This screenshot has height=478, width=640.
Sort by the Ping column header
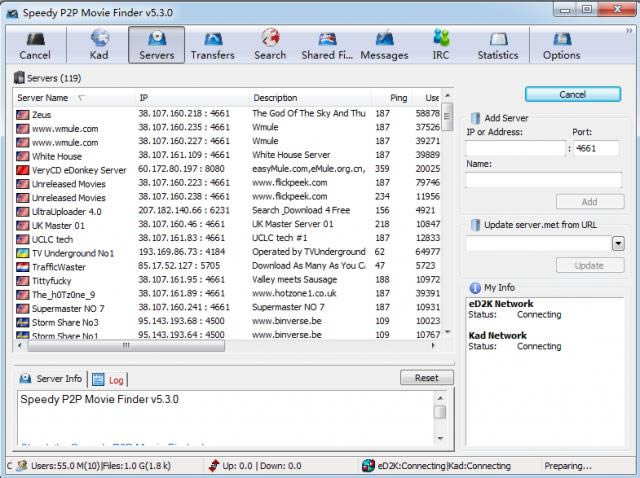click(x=392, y=98)
